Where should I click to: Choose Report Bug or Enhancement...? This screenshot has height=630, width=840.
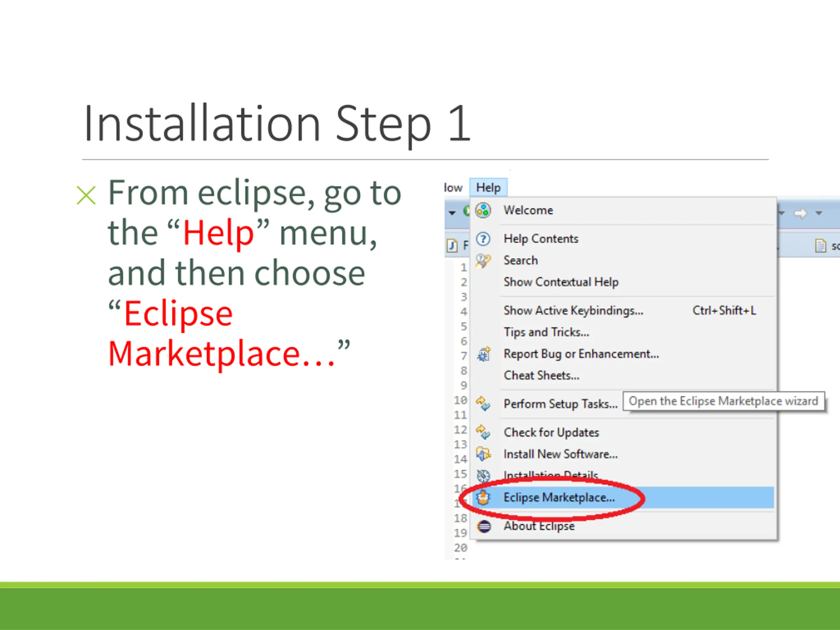coord(623,354)
